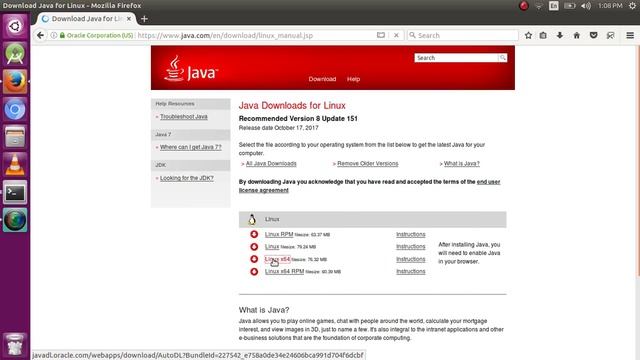640x360 pixels.
Task: Launch Android Studio from dock
Action: [15, 54]
